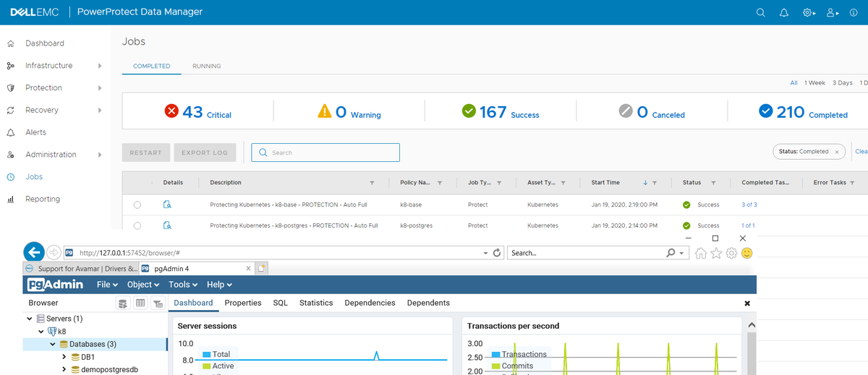This screenshot has width=868, height=375.
Task: Filter jobs by the Success count
Action: click(501, 112)
